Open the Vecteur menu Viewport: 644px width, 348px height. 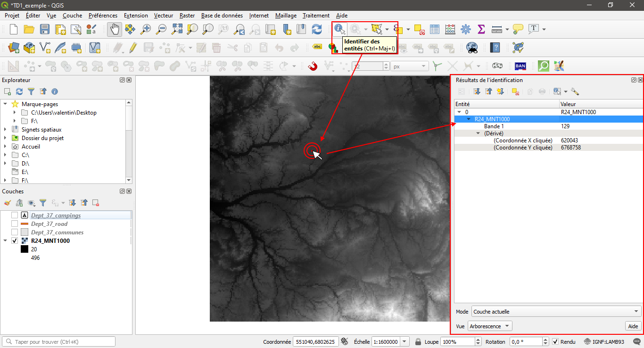click(163, 16)
